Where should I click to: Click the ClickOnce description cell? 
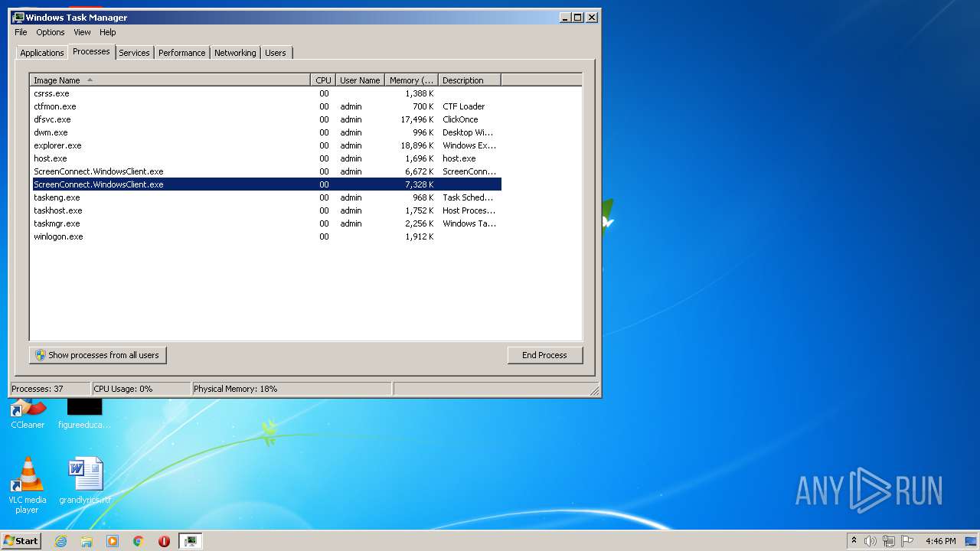[x=460, y=119]
